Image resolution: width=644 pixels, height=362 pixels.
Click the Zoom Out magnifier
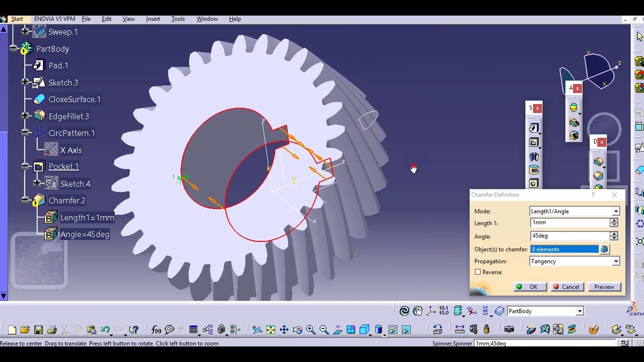324,330
